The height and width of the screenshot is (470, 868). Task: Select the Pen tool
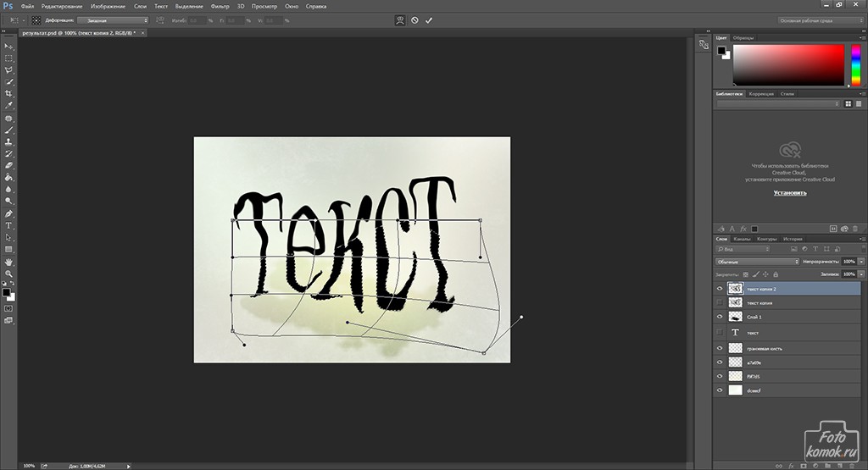(x=9, y=214)
